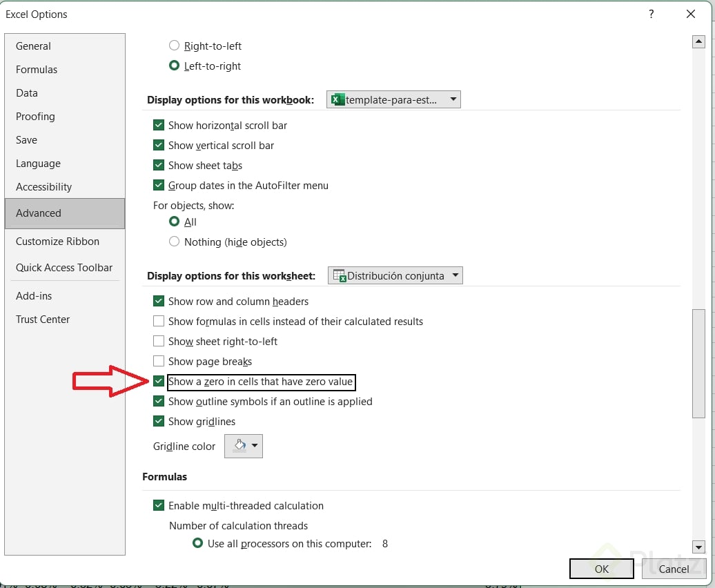Enable Show formulas in cells checkbox
The height and width of the screenshot is (588, 715).
coord(159,321)
